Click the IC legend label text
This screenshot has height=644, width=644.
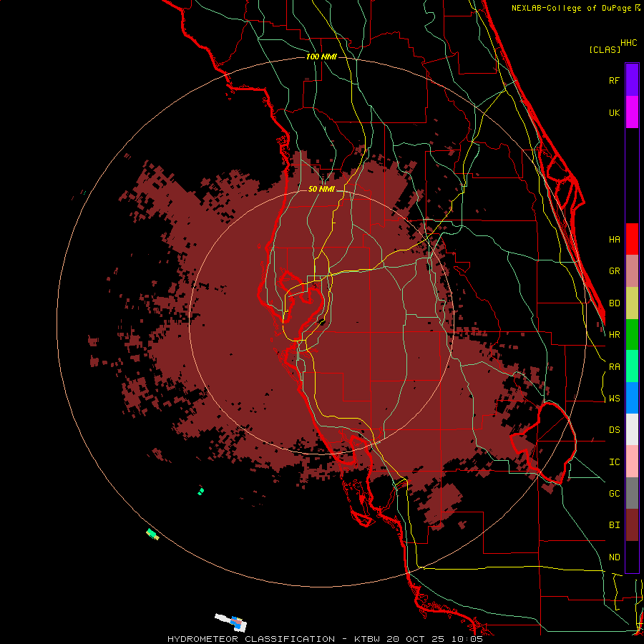coord(614,462)
